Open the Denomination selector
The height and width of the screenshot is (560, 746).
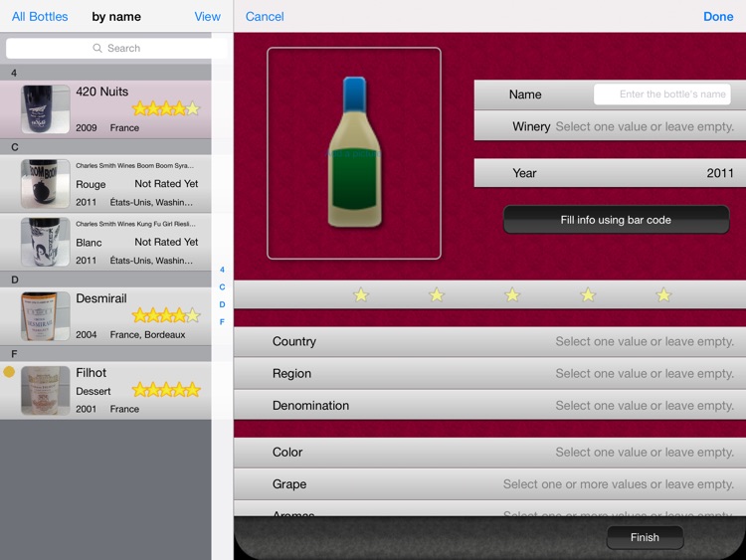489,406
